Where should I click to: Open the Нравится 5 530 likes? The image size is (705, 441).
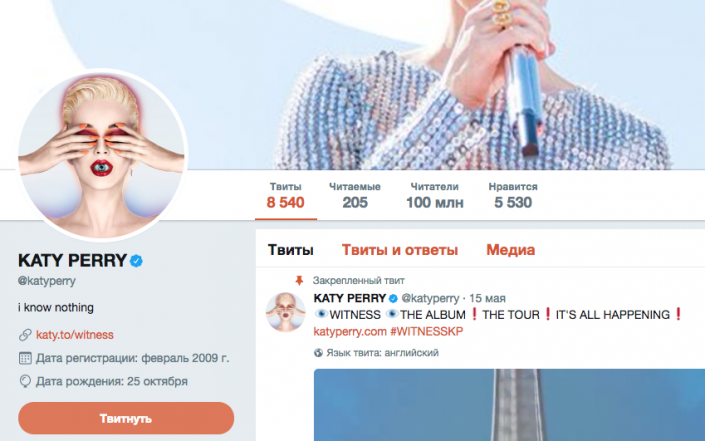(x=515, y=195)
